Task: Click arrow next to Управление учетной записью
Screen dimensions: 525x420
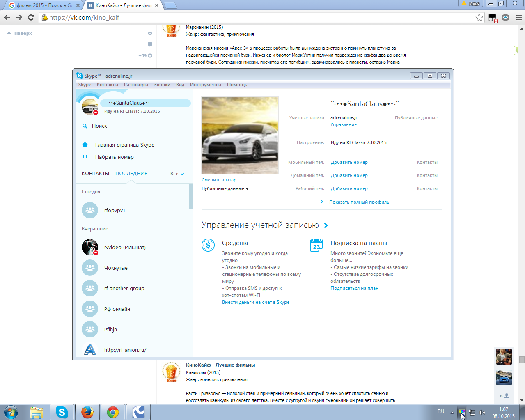Action: (326, 225)
